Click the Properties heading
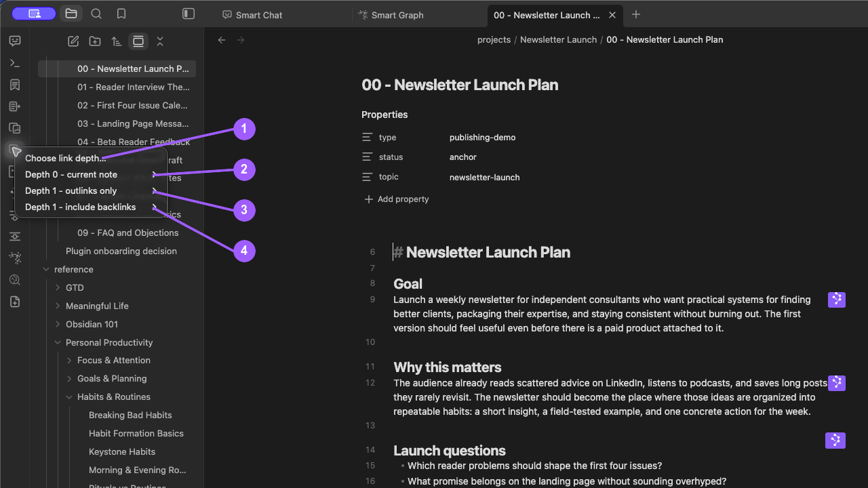 pos(384,115)
